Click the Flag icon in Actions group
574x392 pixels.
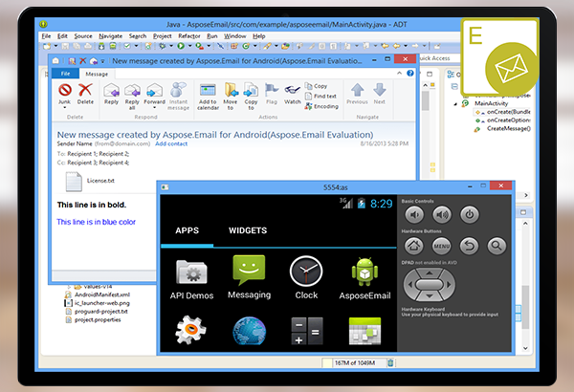(x=272, y=90)
